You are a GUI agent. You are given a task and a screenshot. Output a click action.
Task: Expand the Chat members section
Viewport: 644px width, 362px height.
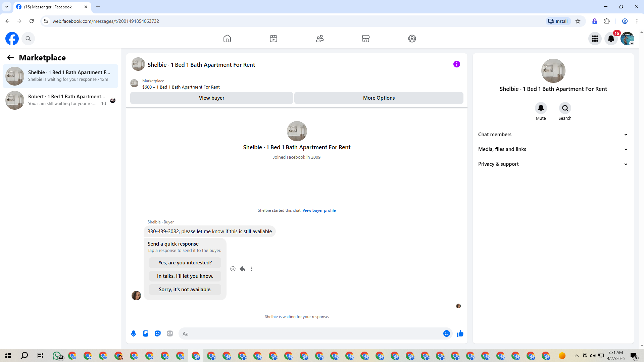(x=553, y=135)
